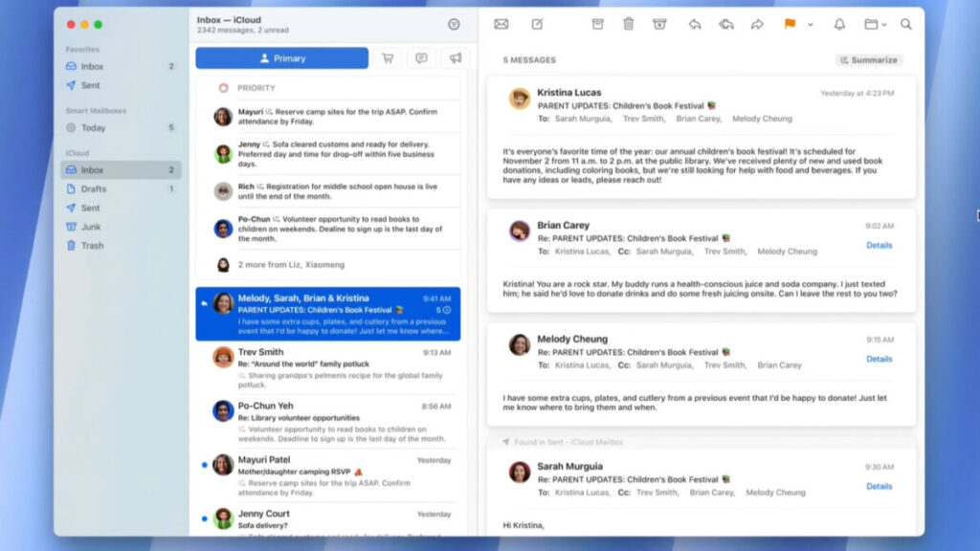Click the green full screen button
This screenshot has height=551, width=980.
coord(99,24)
